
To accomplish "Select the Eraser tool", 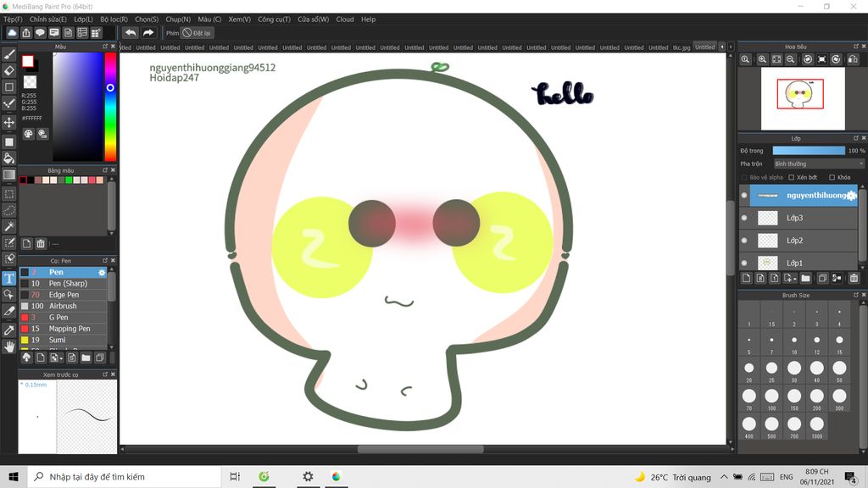I will pos(8,71).
